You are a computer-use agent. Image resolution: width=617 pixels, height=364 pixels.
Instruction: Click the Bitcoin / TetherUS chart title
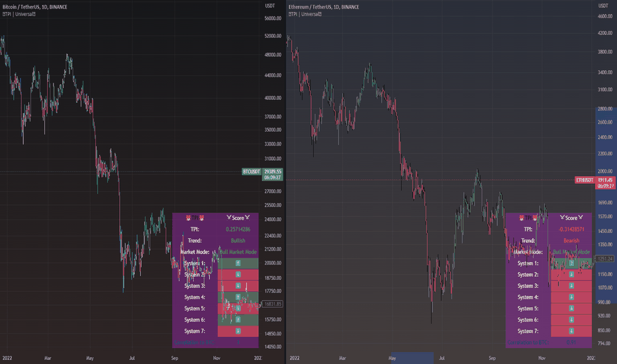coord(34,7)
